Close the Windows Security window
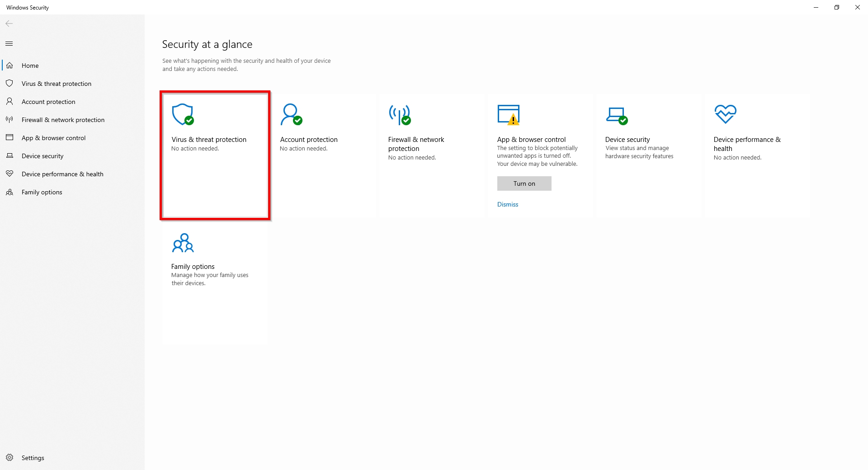868x470 pixels. click(x=858, y=7)
